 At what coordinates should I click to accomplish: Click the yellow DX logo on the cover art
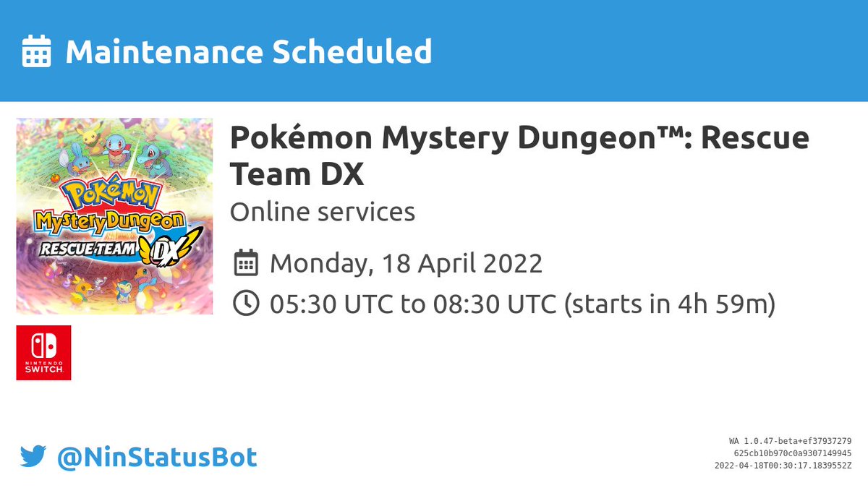174,247
